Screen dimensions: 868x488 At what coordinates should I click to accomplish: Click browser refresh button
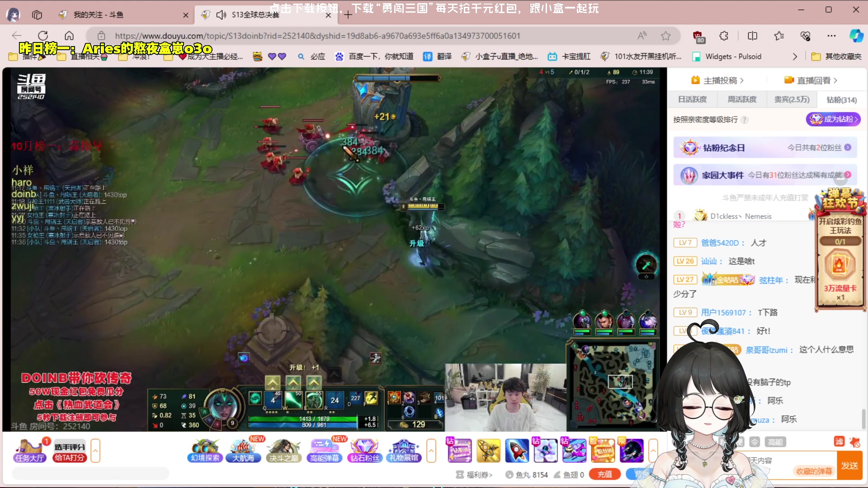[43, 36]
